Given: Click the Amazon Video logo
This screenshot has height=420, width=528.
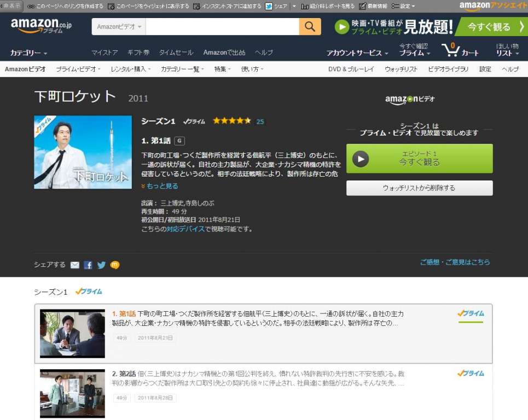Looking at the screenshot, I should (410, 100).
